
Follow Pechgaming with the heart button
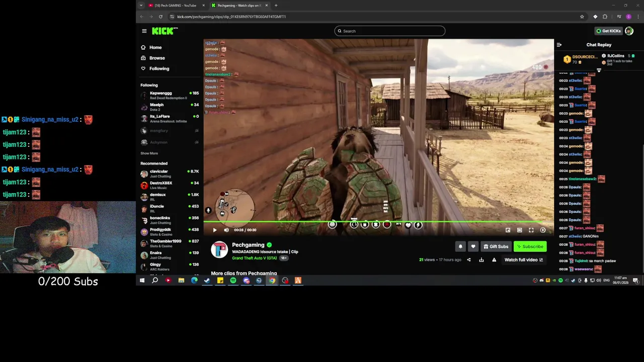coord(473,246)
